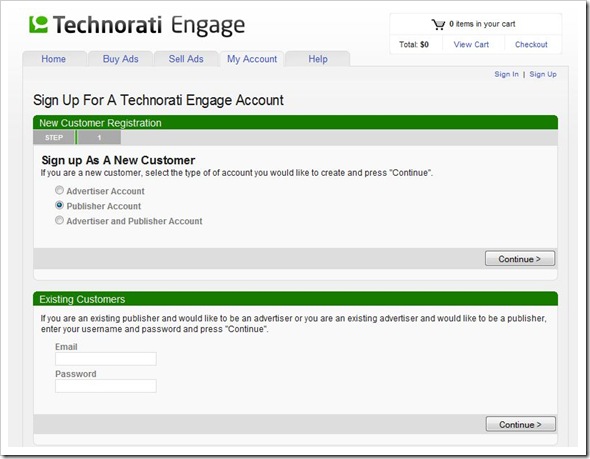
Task: Focus the Password input field
Action: 106,386
